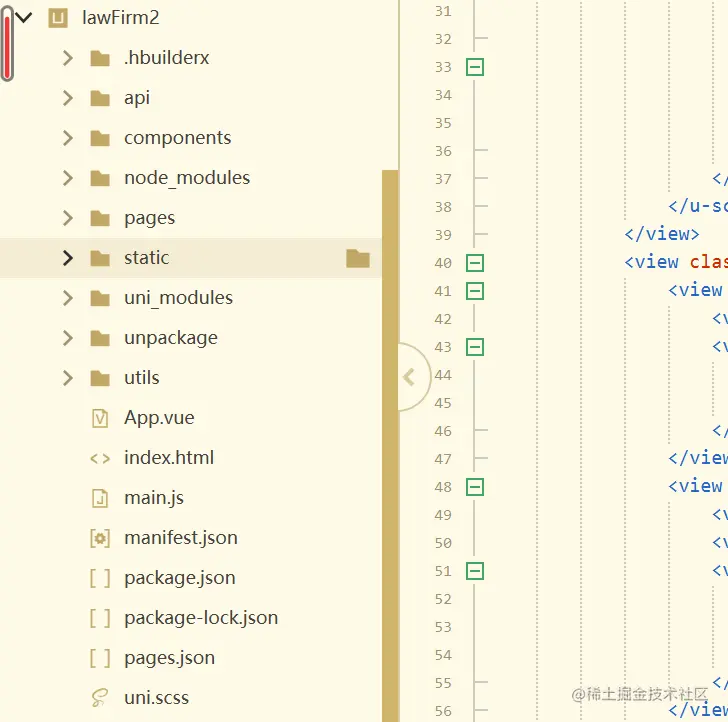Fold code block at line 41
The width and height of the screenshot is (728, 722).
[475, 292]
